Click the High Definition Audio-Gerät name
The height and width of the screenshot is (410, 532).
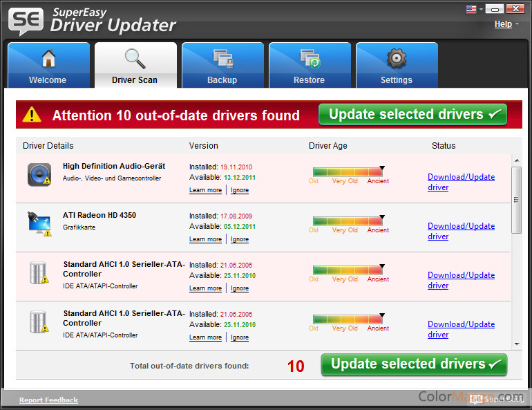pos(114,166)
